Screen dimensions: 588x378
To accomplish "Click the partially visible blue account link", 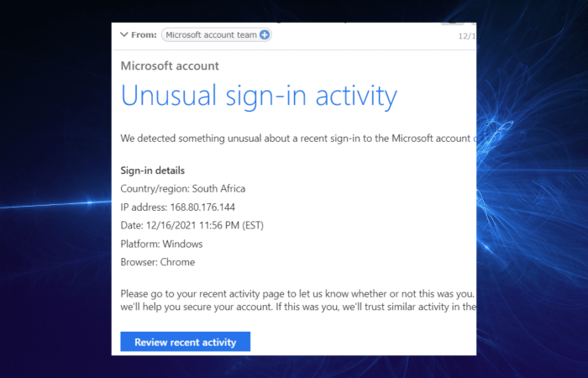I will [475, 139].
